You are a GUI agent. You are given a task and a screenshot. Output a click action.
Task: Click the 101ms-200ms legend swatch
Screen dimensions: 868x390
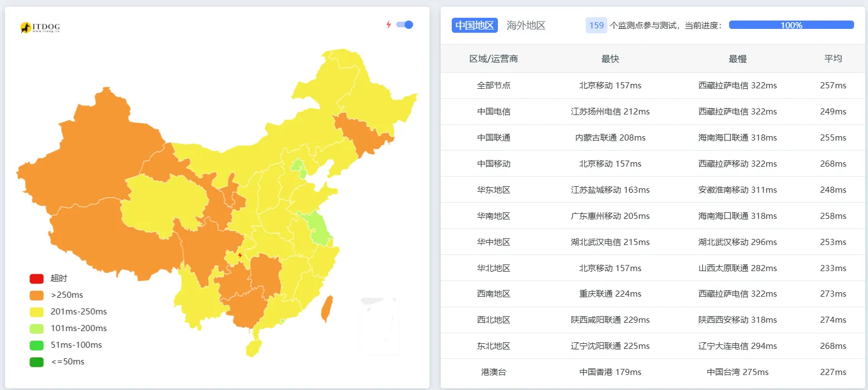[x=36, y=328]
